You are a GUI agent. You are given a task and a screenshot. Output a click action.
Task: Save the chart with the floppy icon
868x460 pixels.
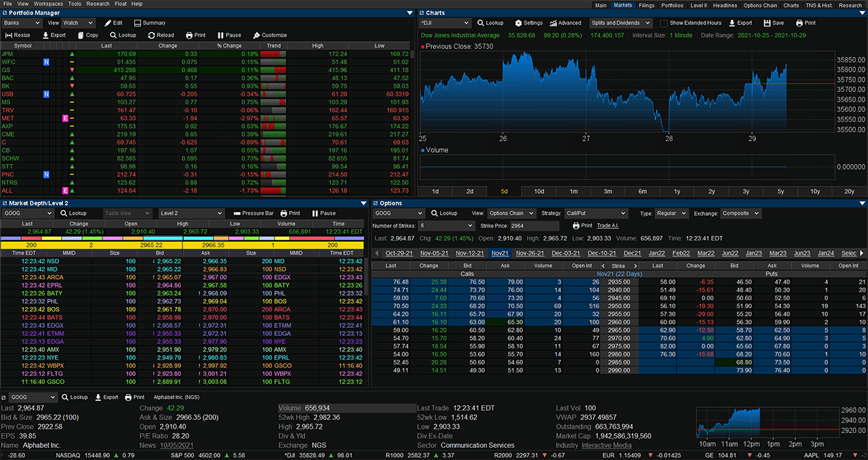click(x=768, y=23)
